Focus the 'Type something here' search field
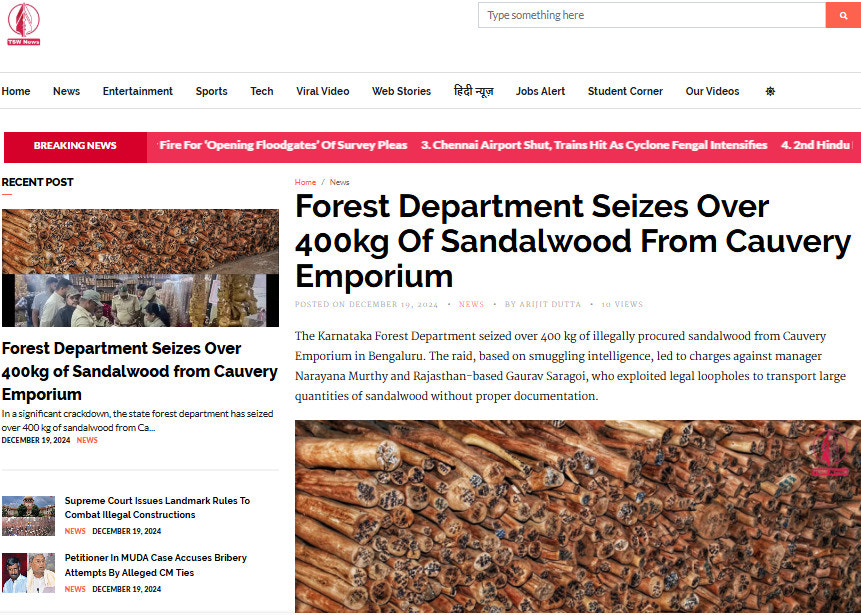 [x=652, y=15]
